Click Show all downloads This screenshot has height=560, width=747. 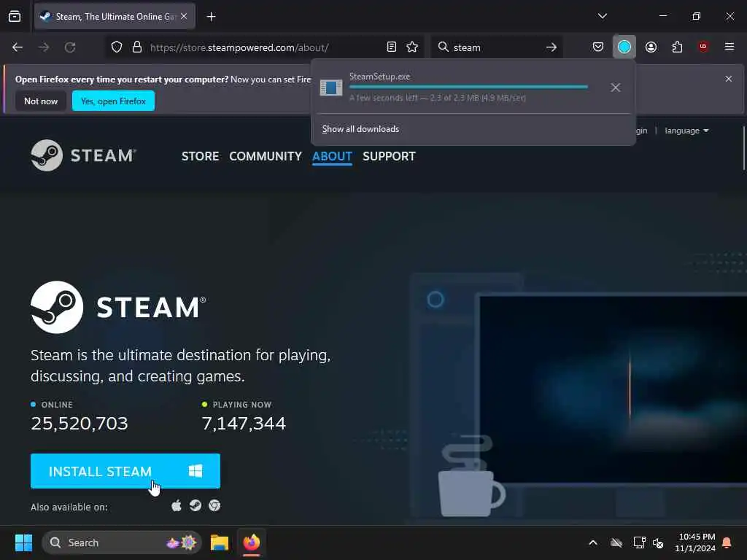(360, 129)
